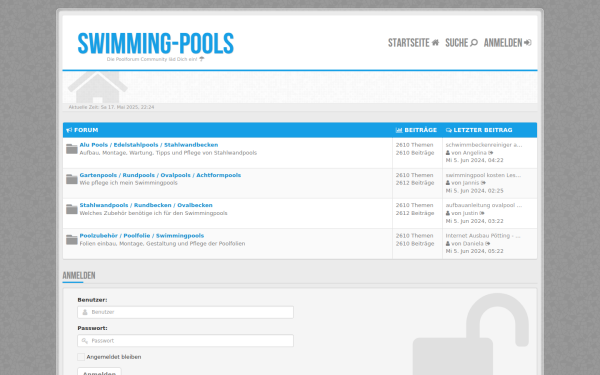Click the Anmelden submit button

(x=99, y=372)
